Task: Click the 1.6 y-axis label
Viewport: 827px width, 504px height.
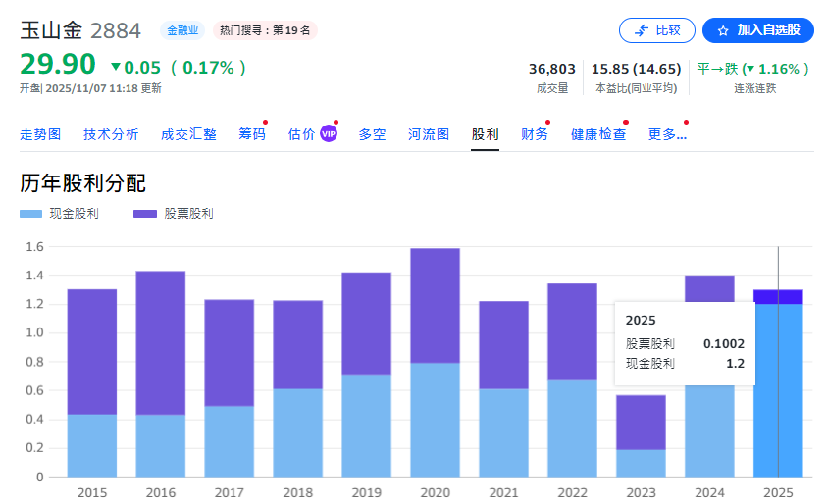Action: point(34,247)
